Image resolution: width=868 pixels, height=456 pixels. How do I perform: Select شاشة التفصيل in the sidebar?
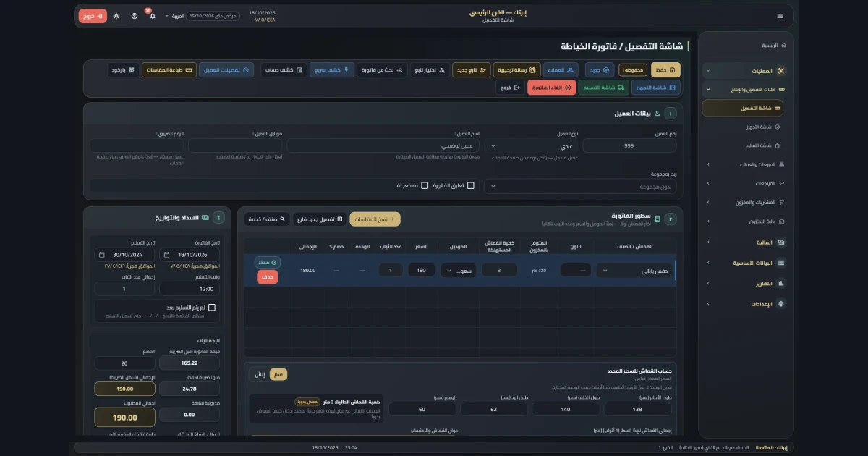tap(742, 108)
